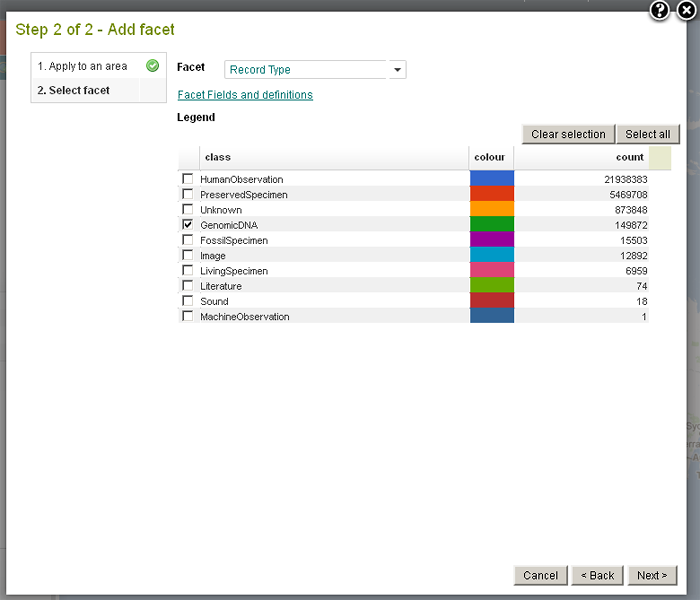Click the help question mark icon
This screenshot has width=700, height=600.
point(659,10)
